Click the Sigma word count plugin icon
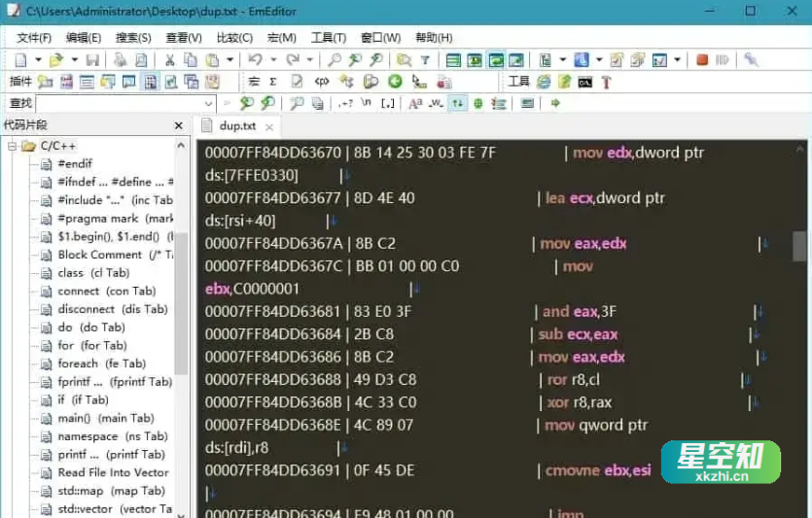812x518 pixels. click(273, 82)
